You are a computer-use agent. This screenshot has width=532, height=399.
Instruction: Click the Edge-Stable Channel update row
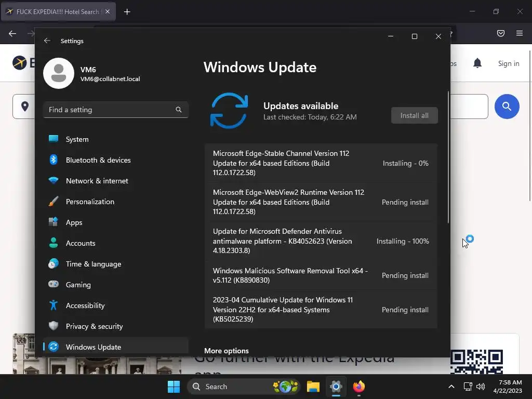321,163
